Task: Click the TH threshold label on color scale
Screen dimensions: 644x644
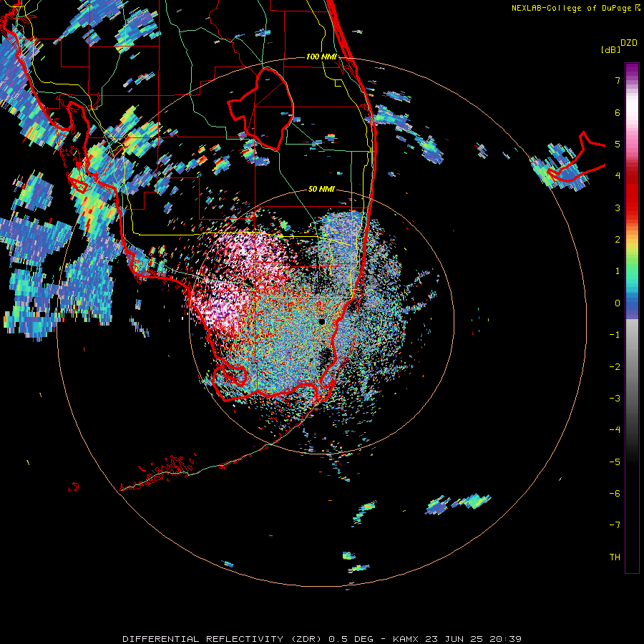Action: tap(615, 557)
